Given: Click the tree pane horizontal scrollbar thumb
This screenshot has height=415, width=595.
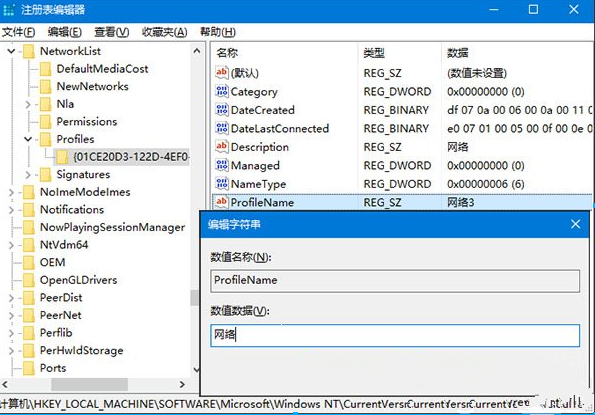Looking at the screenshot, I should coord(90,384).
